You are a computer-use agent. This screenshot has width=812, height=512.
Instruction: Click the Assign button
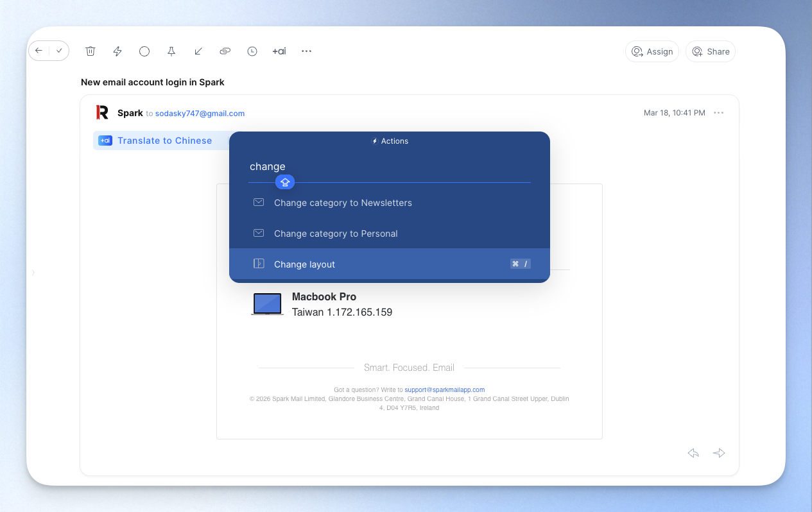point(652,51)
